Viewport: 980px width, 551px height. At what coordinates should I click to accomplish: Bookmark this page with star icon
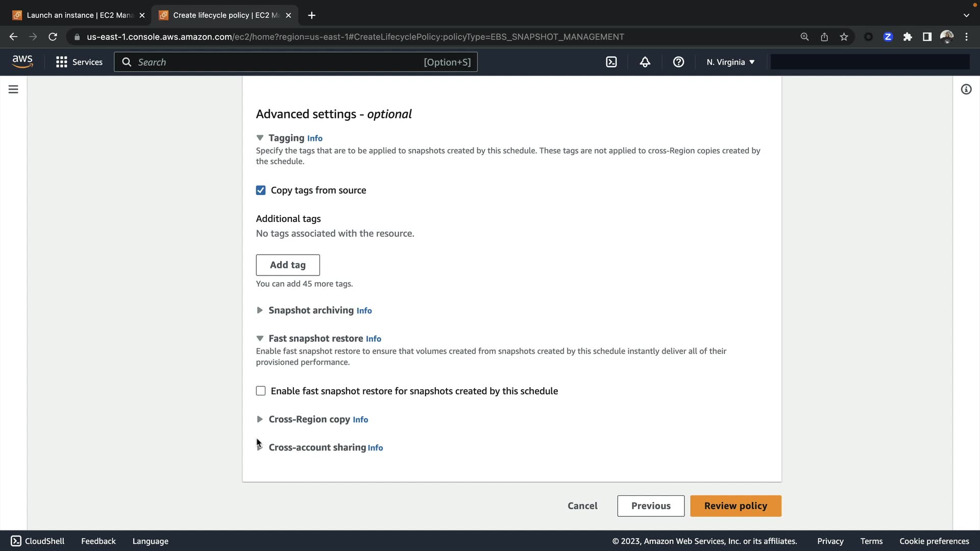[x=844, y=37]
